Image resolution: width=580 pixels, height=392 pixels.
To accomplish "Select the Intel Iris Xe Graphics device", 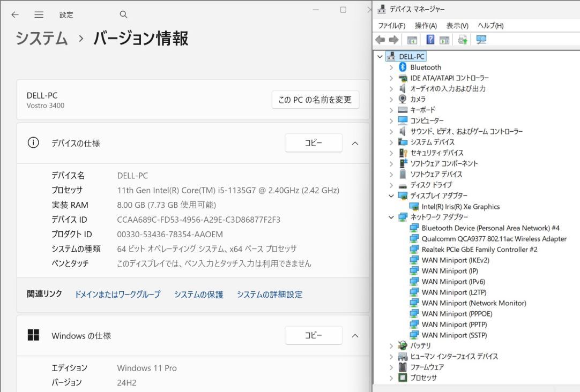I will pos(460,207).
